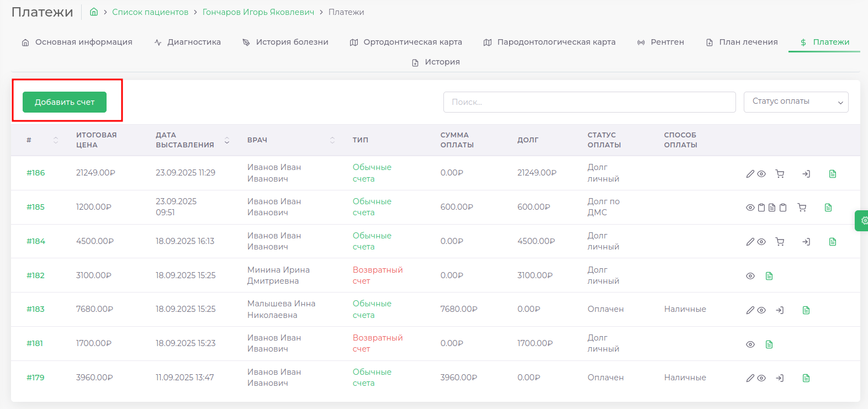
Task: Open the green settings gear side tab
Action: 863,221
